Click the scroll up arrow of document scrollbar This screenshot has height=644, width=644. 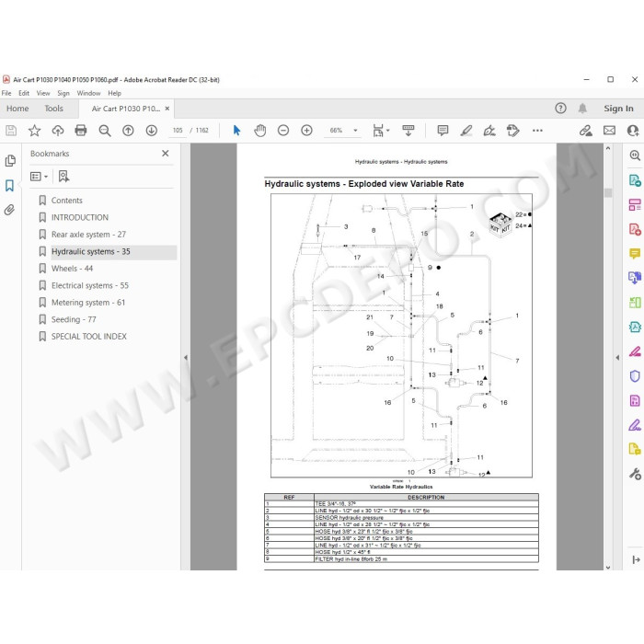pos(608,148)
